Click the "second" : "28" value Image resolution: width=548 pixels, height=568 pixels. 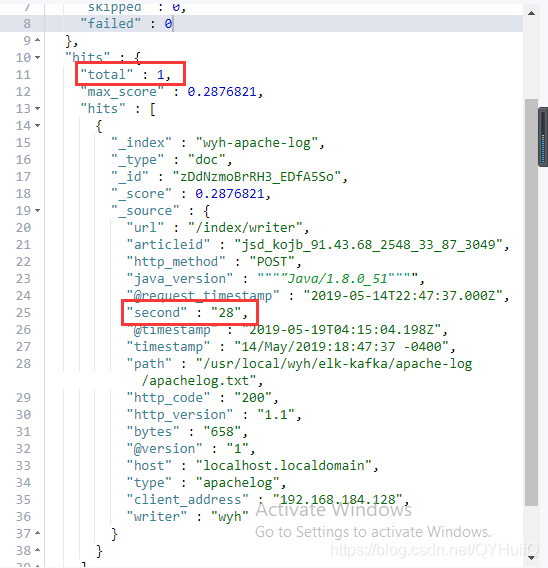pos(226,313)
